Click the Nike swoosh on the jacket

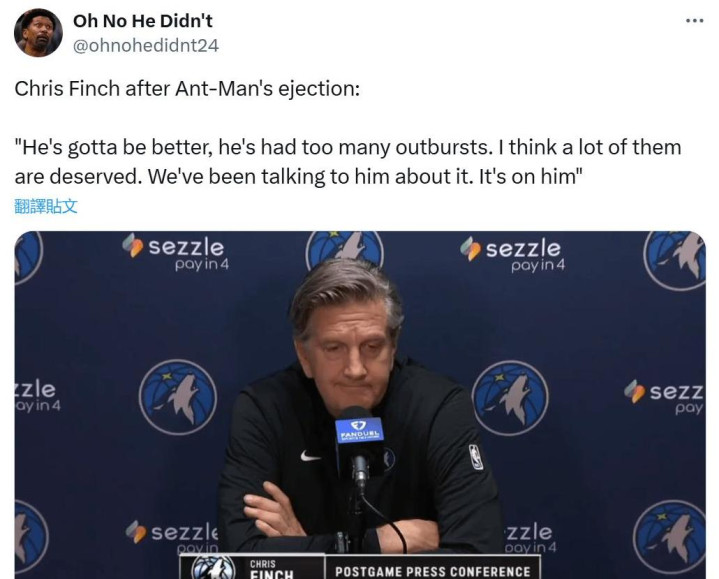pyautogui.click(x=310, y=456)
